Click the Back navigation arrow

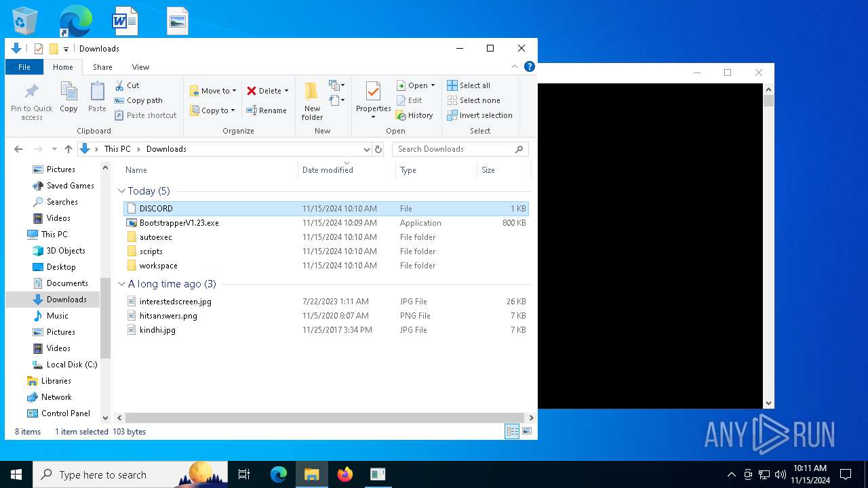tap(18, 149)
